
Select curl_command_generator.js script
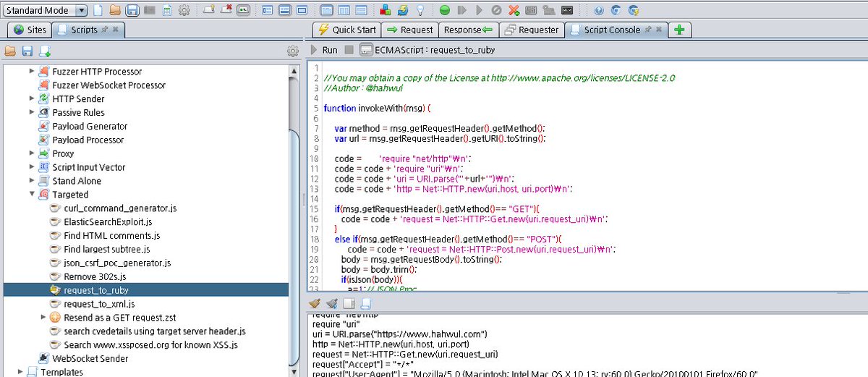pyautogui.click(x=120, y=208)
